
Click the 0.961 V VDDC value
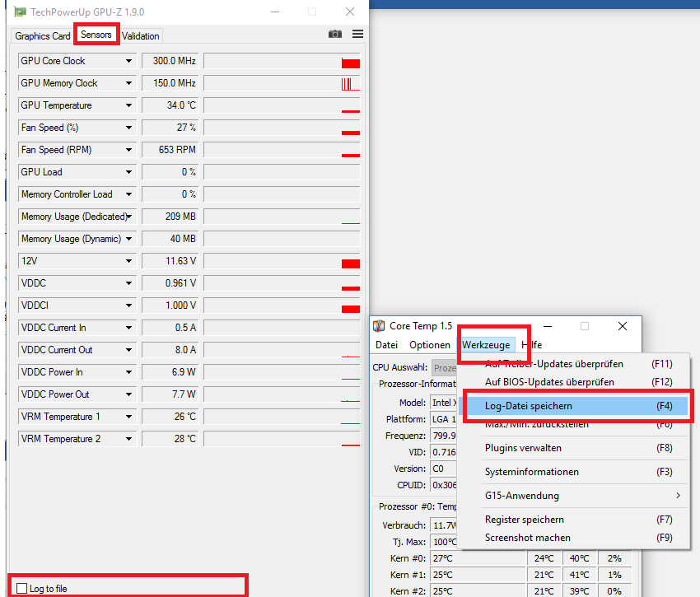pos(170,283)
